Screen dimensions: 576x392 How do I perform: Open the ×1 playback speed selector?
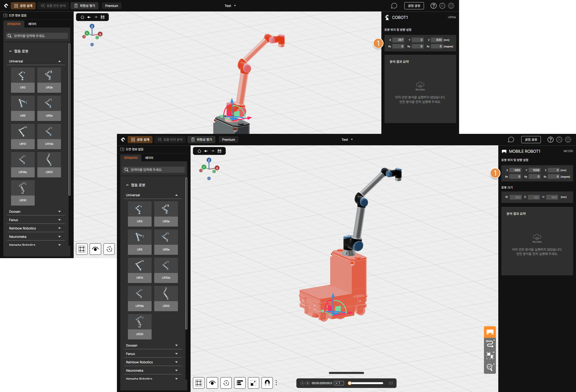pyautogui.click(x=339, y=383)
